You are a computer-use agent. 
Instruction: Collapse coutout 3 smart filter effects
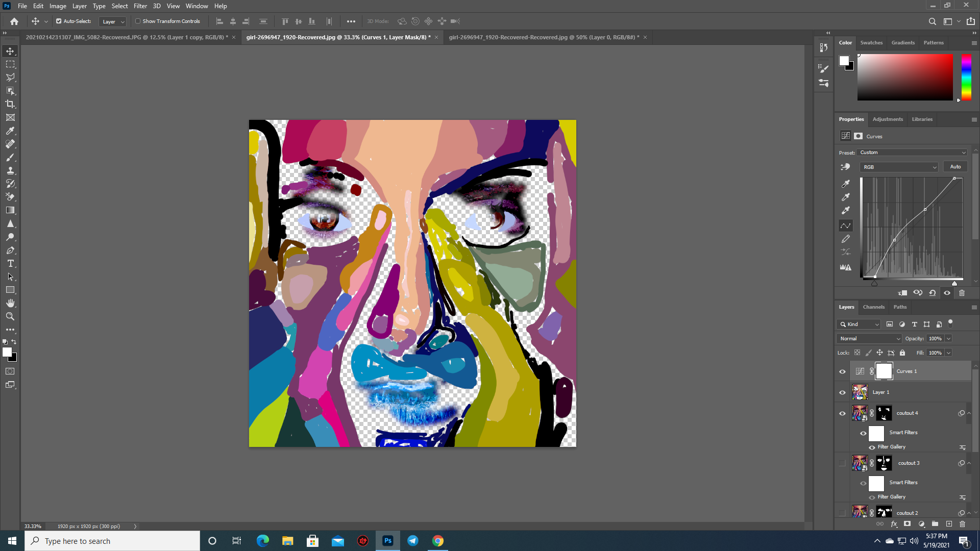[969, 463]
